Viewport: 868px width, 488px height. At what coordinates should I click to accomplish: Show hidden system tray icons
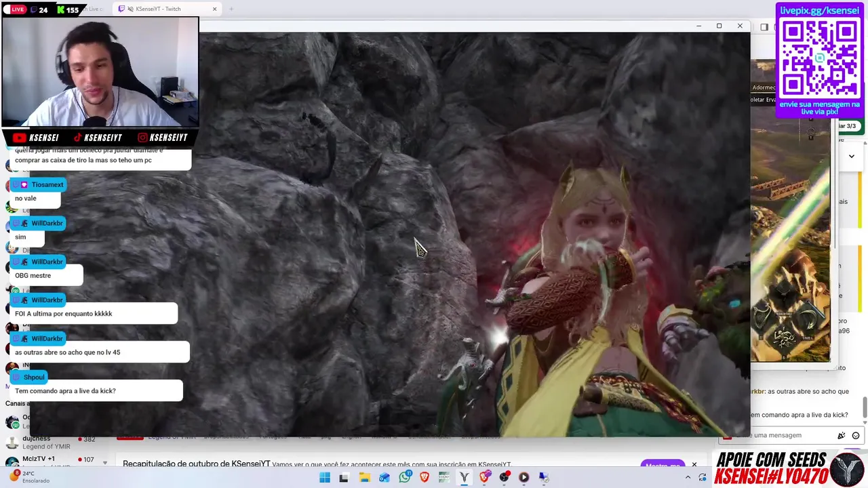(689, 478)
